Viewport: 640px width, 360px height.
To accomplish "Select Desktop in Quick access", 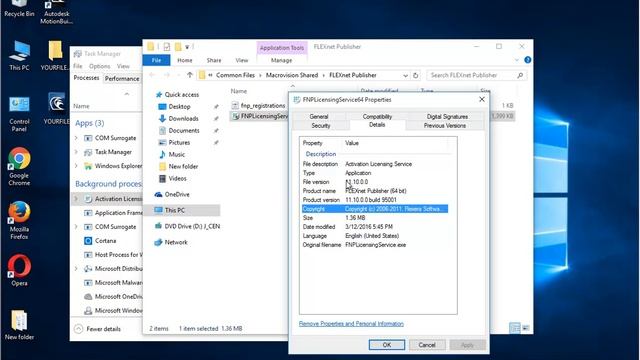I will [x=179, y=107].
